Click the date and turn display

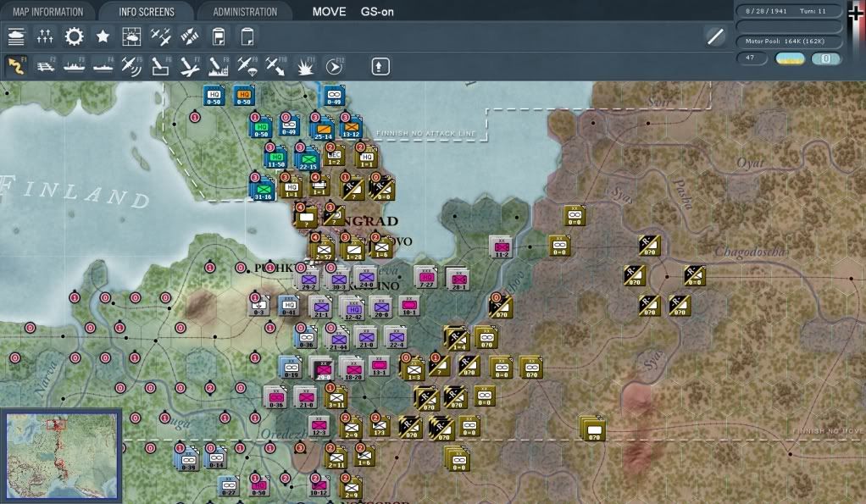(789, 11)
